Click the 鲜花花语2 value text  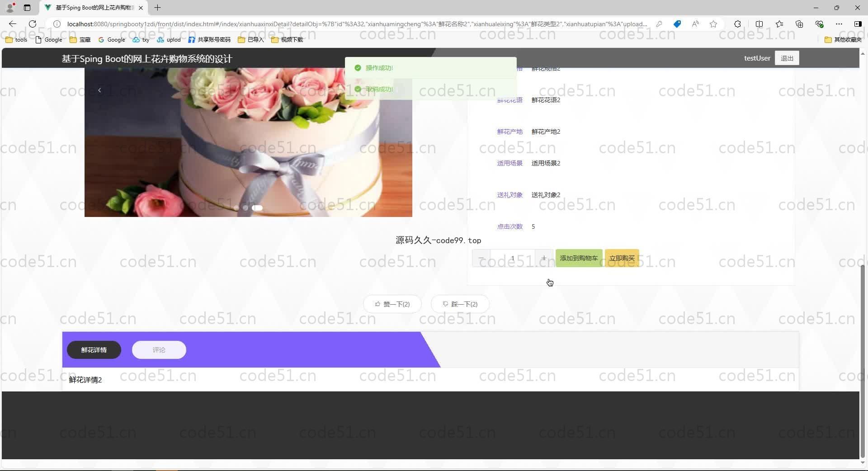(x=546, y=100)
